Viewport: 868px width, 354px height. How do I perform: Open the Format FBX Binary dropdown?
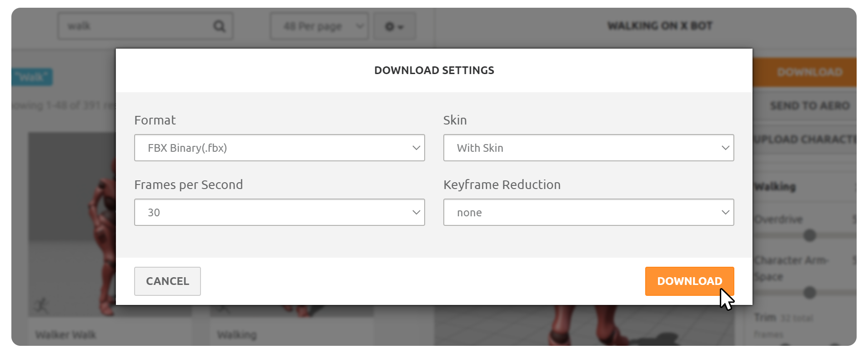(x=280, y=148)
